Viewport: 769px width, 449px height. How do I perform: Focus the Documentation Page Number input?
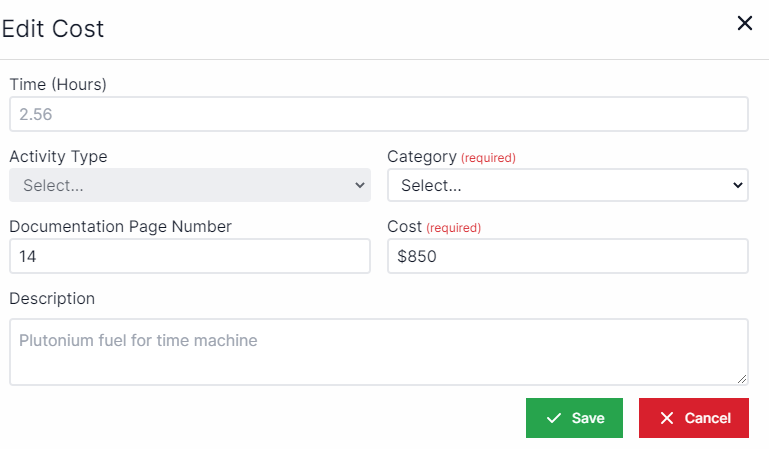pyautogui.click(x=190, y=256)
